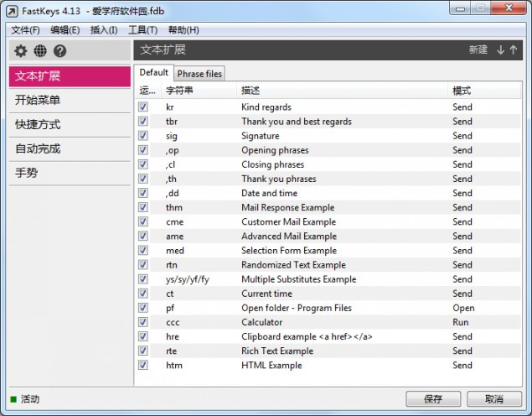Click the move up arrow icon
The width and height of the screenshot is (532, 416).
[513, 50]
